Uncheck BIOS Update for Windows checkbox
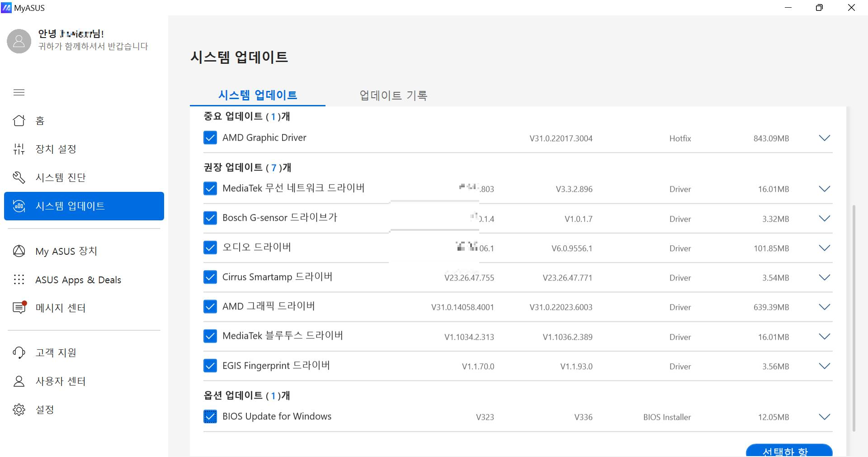The height and width of the screenshot is (457, 868). 210,416
